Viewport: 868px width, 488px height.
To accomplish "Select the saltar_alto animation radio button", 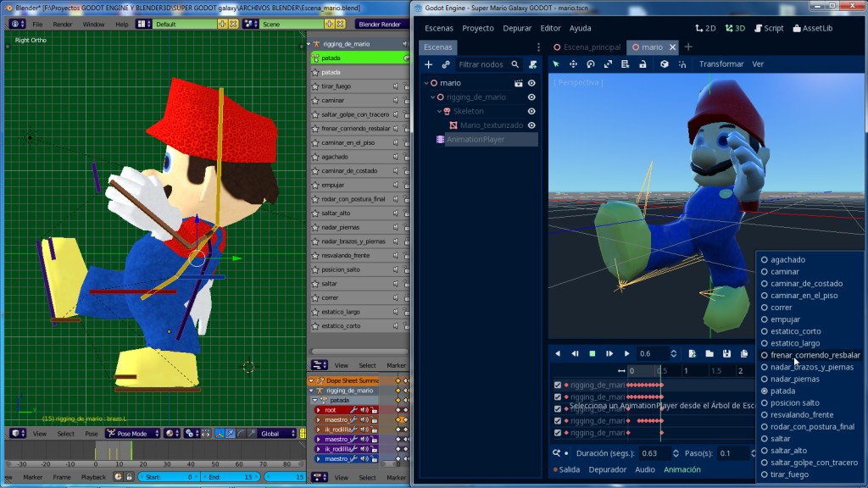I will [x=765, y=451].
